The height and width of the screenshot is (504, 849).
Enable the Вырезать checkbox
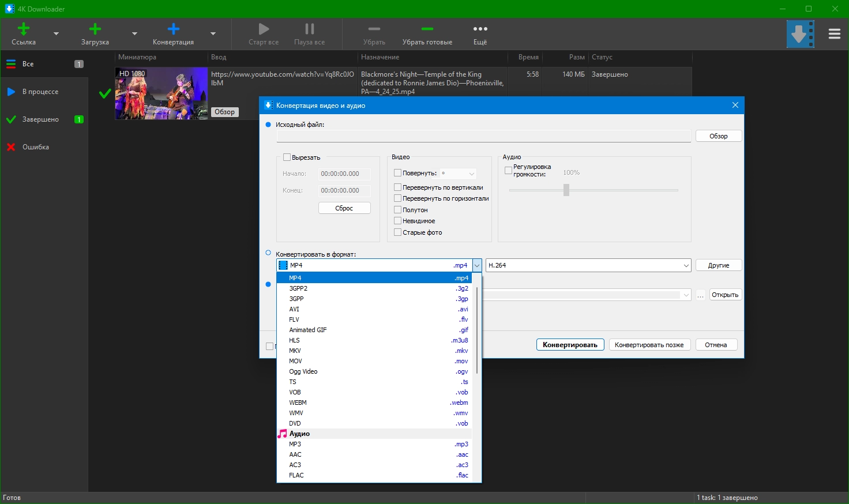coord(287,157)
